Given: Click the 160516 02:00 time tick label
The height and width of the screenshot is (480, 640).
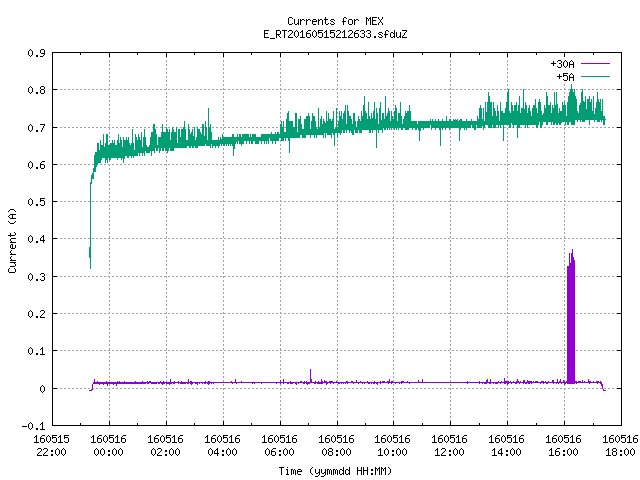Looking at the screenshot, I should coord(165,445).
